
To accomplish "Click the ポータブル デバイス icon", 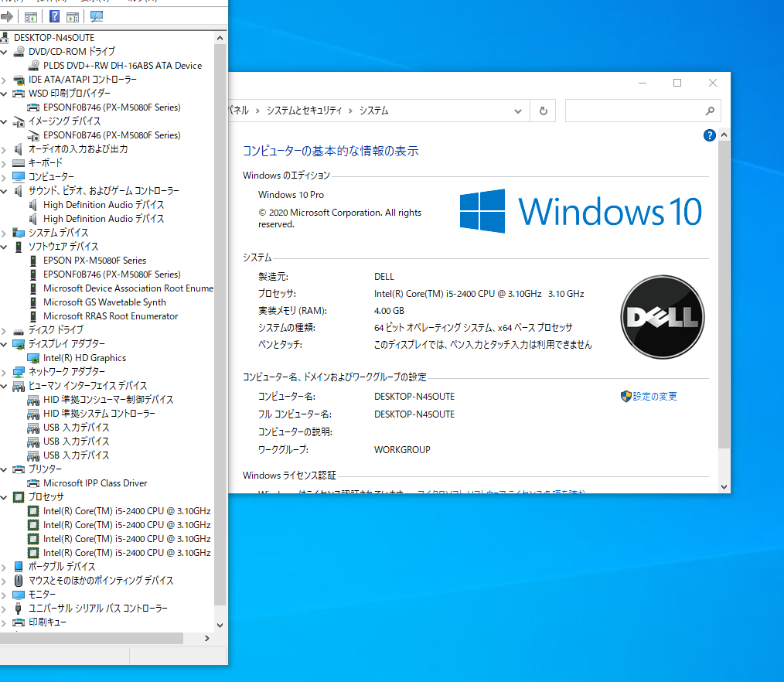I will (19, 567).
